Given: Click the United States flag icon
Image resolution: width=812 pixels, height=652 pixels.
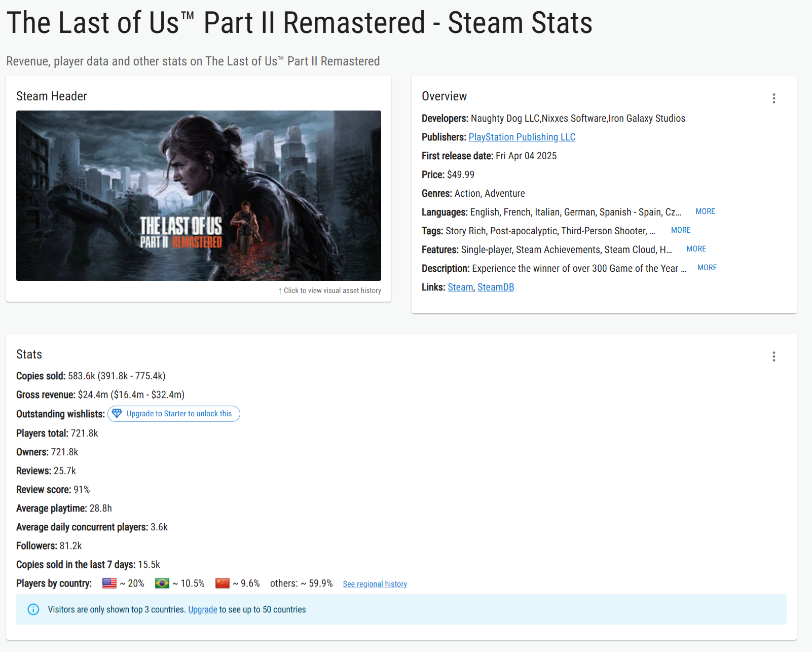Looking at the screenshot, I should point(109,583).
